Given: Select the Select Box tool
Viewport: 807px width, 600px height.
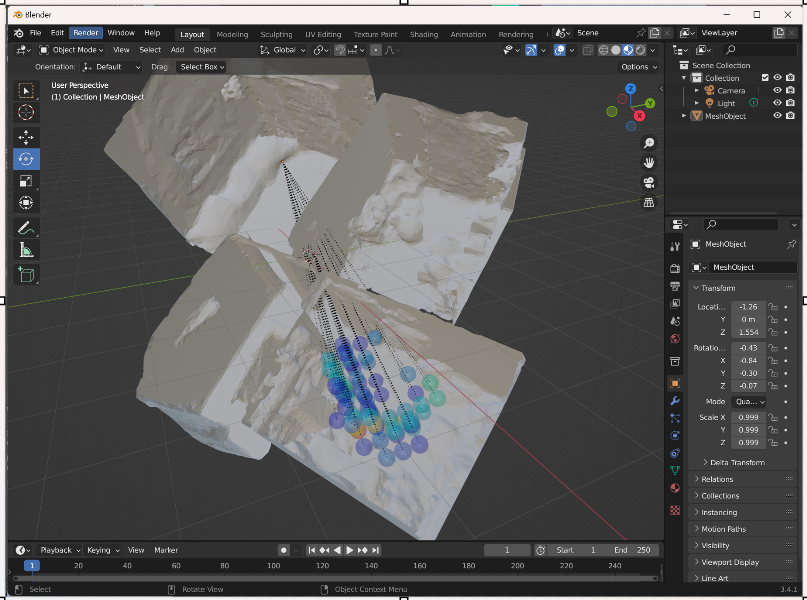Looking at the screenshot, I should 26,91.
